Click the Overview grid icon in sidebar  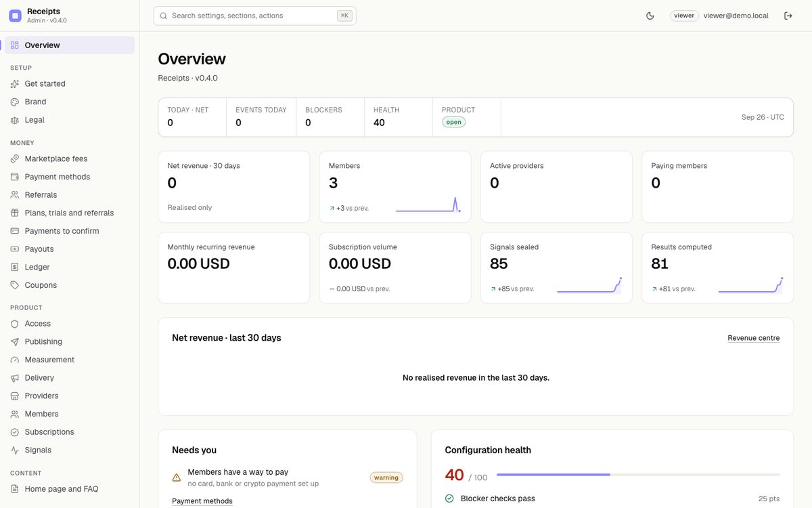click(15, 45)
